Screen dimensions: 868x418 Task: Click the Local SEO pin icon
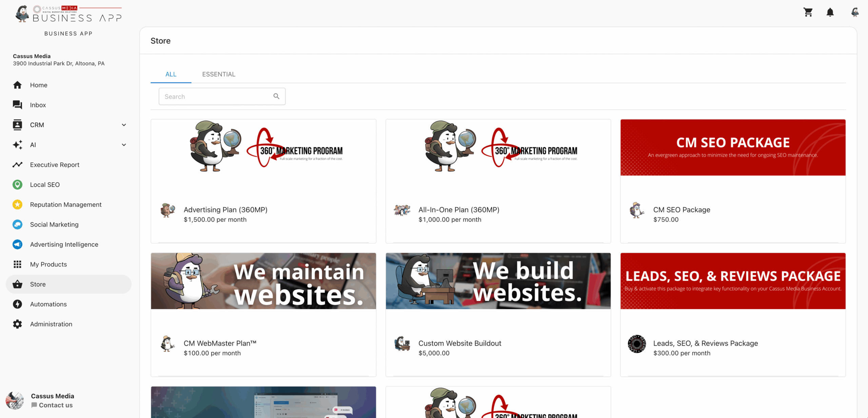tap(17, 185)
